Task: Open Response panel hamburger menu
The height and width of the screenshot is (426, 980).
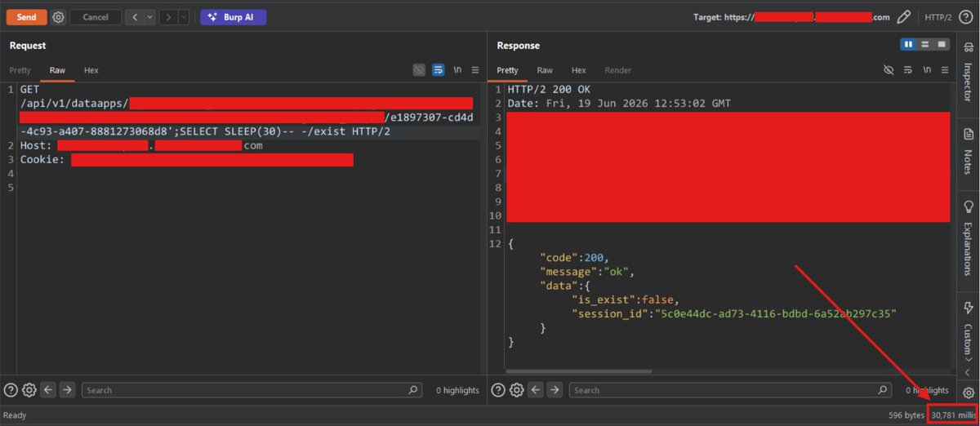Action: [943, 70]
